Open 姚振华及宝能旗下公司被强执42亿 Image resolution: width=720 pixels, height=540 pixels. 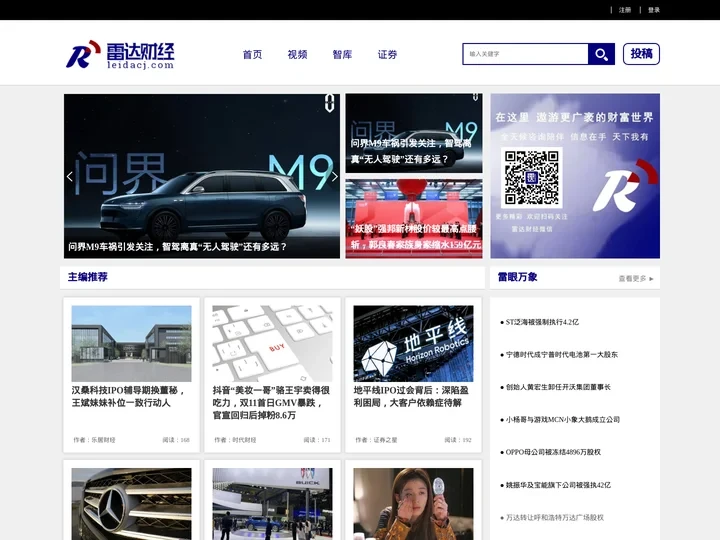(558, 485)
